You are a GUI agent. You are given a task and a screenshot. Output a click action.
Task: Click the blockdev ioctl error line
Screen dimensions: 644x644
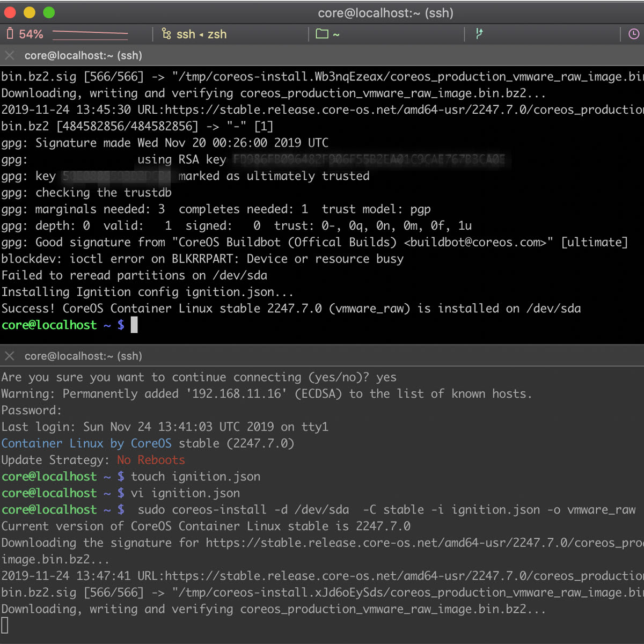tap(202, 259)
